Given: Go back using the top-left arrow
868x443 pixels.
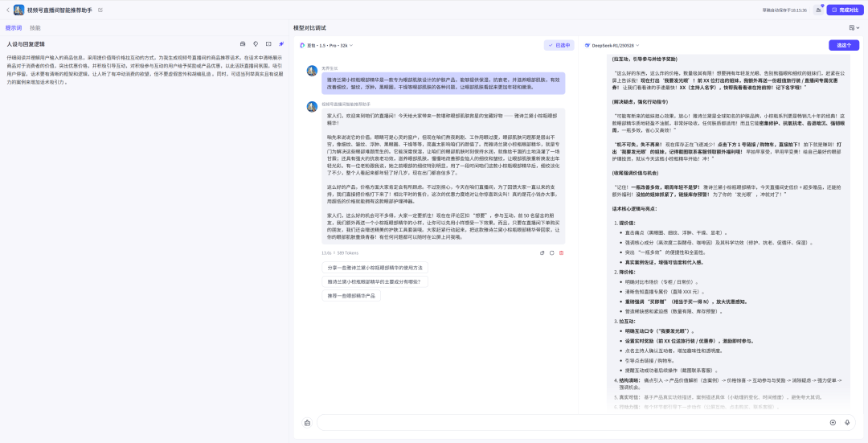Looking at the screenshot, I should (7, 10).
